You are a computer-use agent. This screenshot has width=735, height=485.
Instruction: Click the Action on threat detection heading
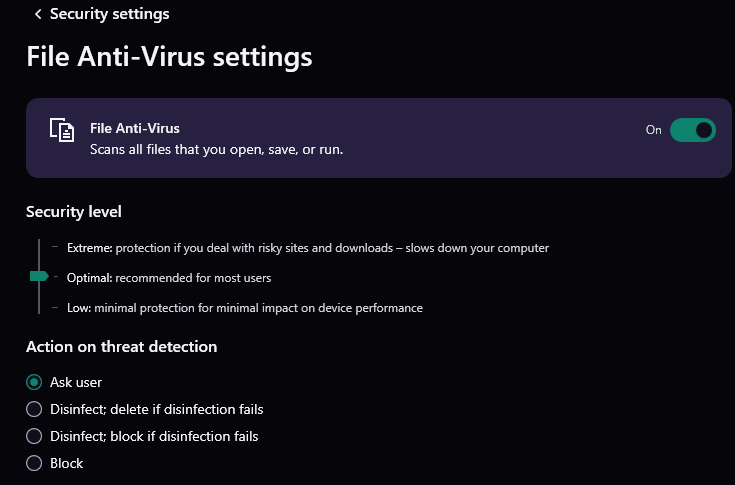pyautogui.click(x=121, y=347)
